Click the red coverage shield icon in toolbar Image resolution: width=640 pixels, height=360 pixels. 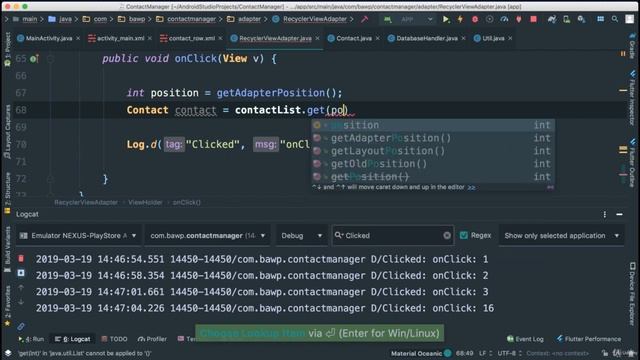coord(519,19)
